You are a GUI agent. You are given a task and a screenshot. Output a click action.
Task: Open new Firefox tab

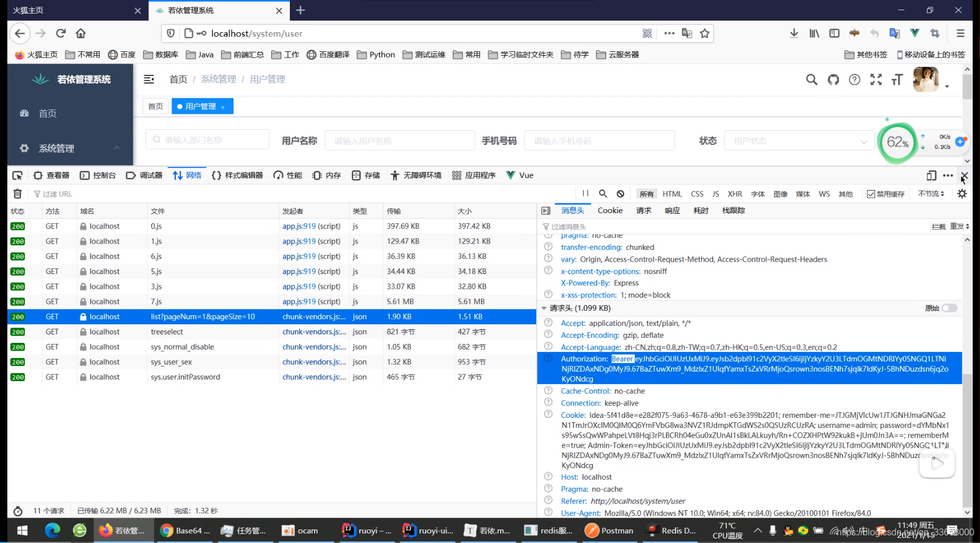click(301, 10)
